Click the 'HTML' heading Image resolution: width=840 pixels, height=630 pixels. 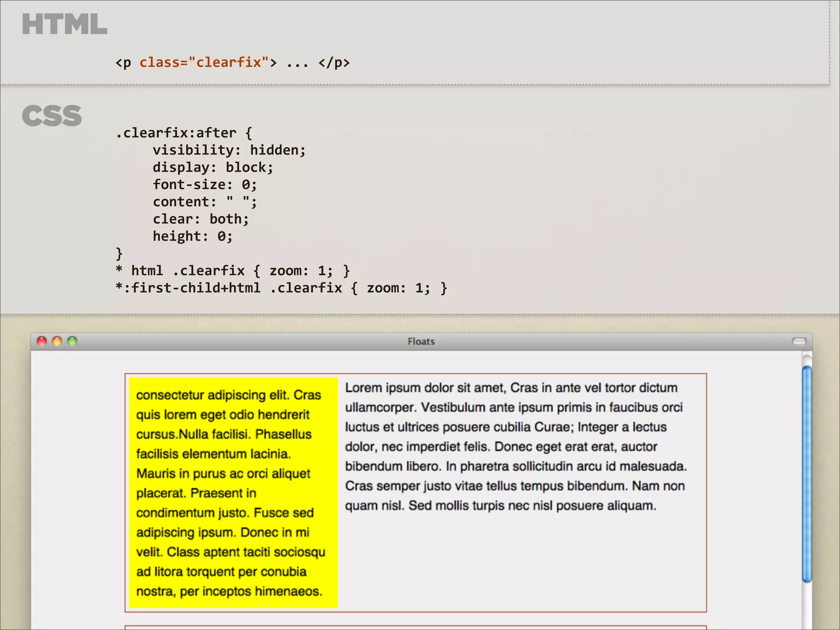pos(64,24)
